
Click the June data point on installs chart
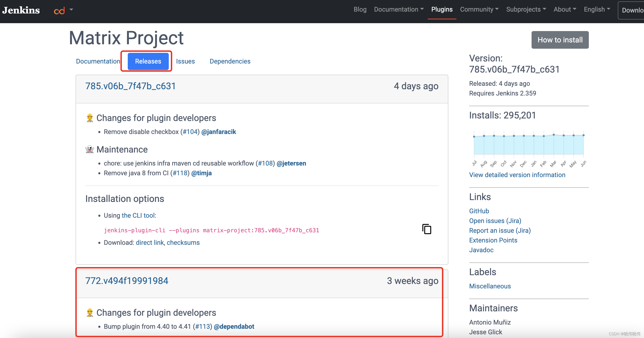(583, 135)
